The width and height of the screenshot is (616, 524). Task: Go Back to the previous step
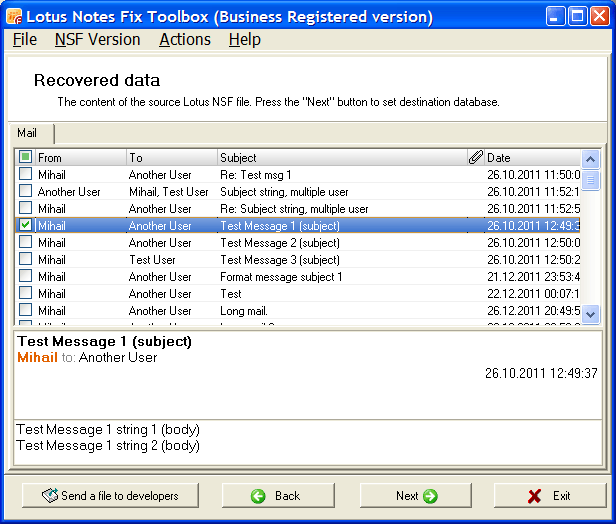point(278,496)
